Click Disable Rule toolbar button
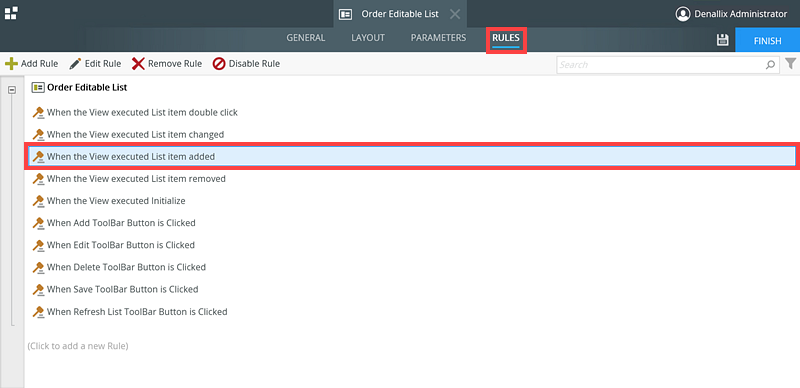 [x=246, y=64]
